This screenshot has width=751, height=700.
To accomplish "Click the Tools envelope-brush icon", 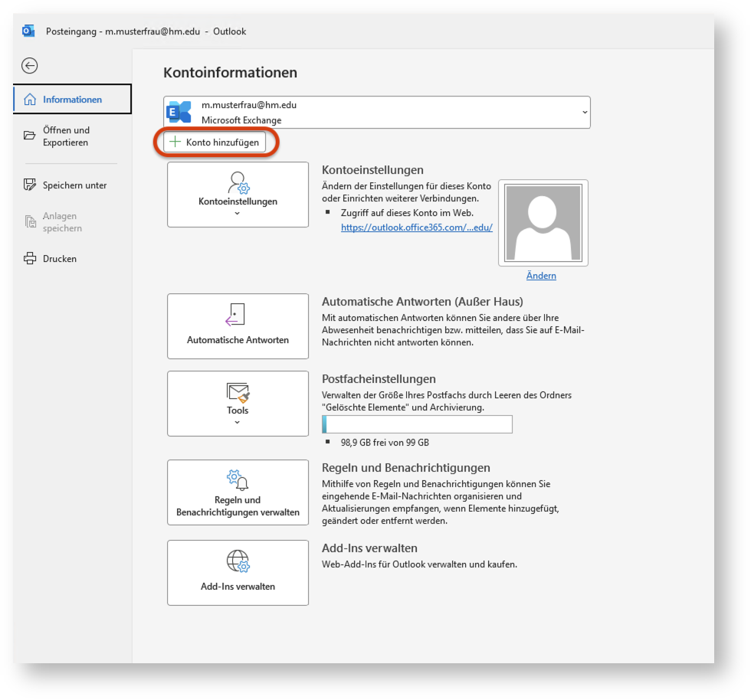I will point(238,393).
